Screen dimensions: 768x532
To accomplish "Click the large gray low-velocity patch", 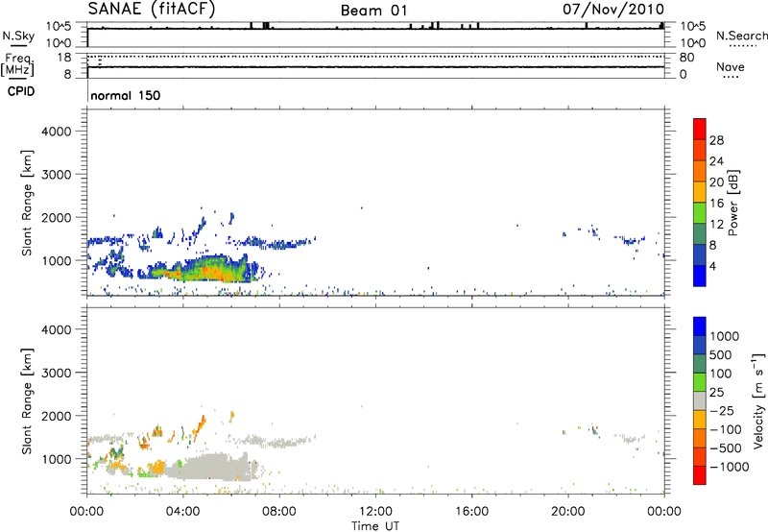I will point(210,467).
